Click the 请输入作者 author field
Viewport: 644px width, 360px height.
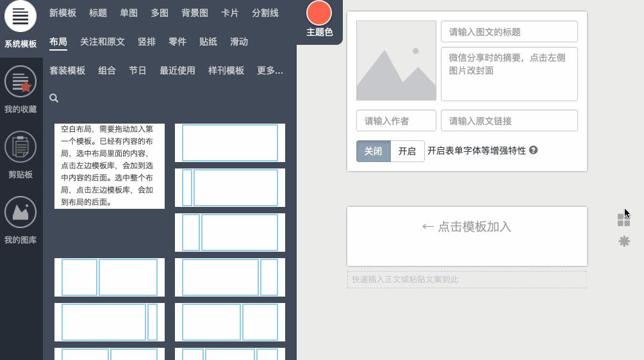coord(397,120)
